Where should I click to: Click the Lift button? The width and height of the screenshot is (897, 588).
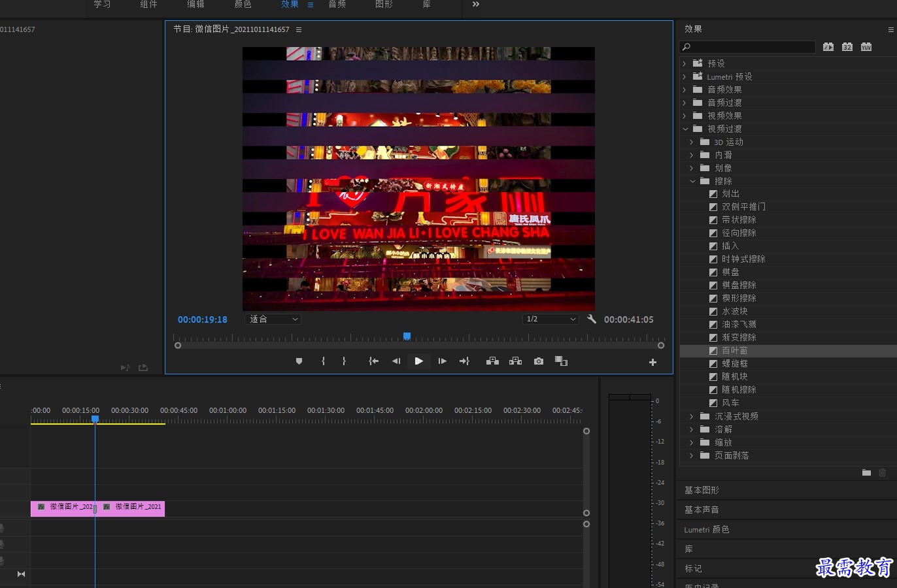(x=492, y=361)
